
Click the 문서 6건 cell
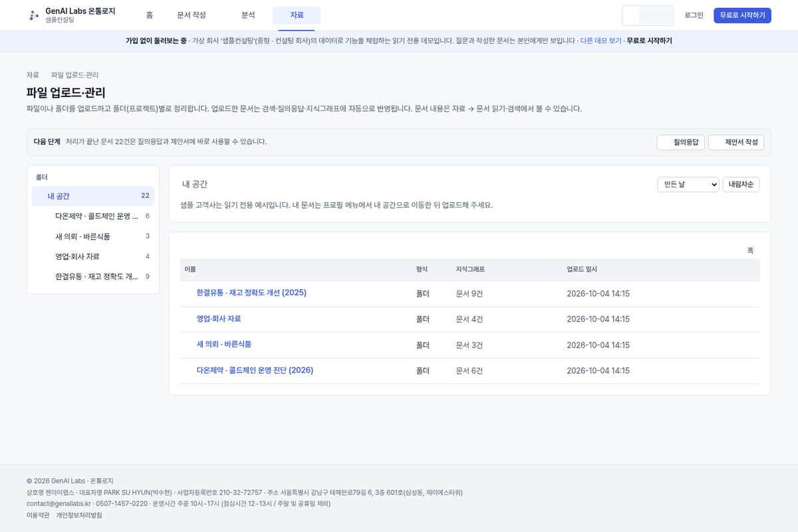(469, 371)
